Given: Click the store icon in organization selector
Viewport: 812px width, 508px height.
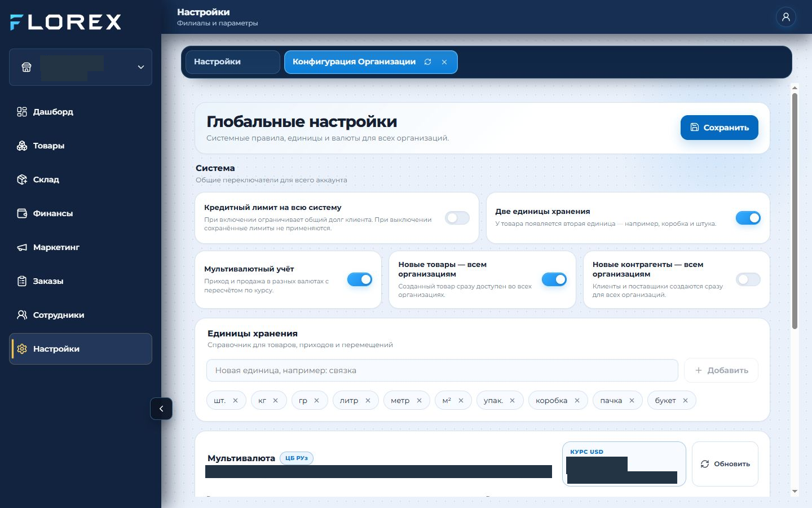Looking at the screenshot, I should 26,67.
